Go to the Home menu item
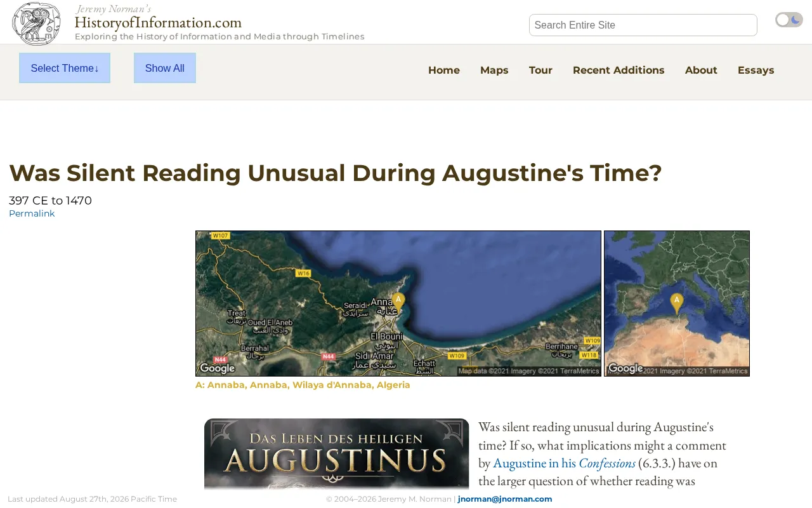 pos(444,70)
